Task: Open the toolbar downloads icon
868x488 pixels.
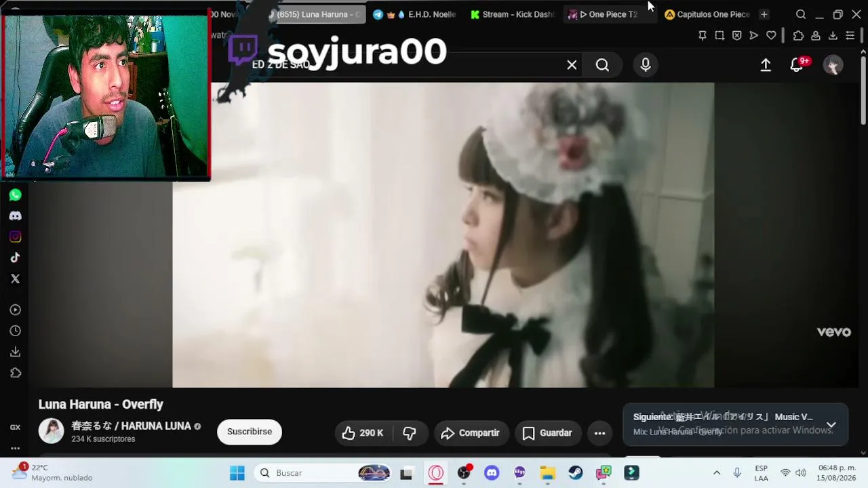Action: pos(833,35)
